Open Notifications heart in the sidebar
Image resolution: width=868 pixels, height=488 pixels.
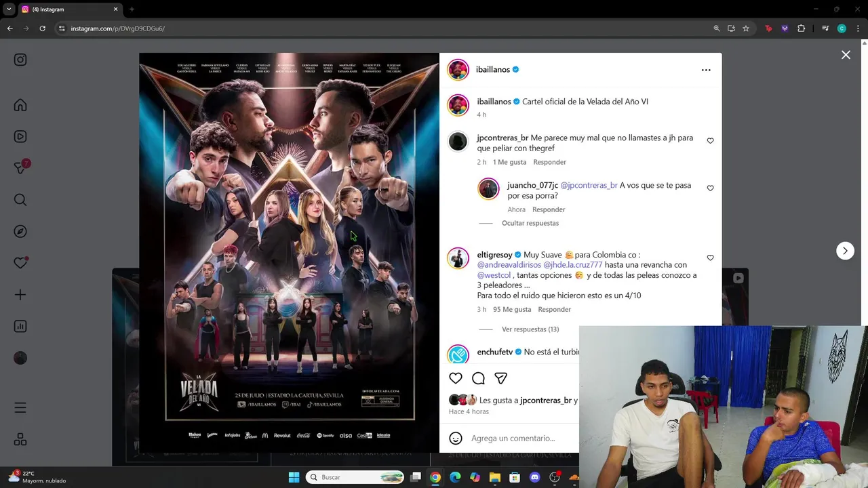[x=20, y=263]
